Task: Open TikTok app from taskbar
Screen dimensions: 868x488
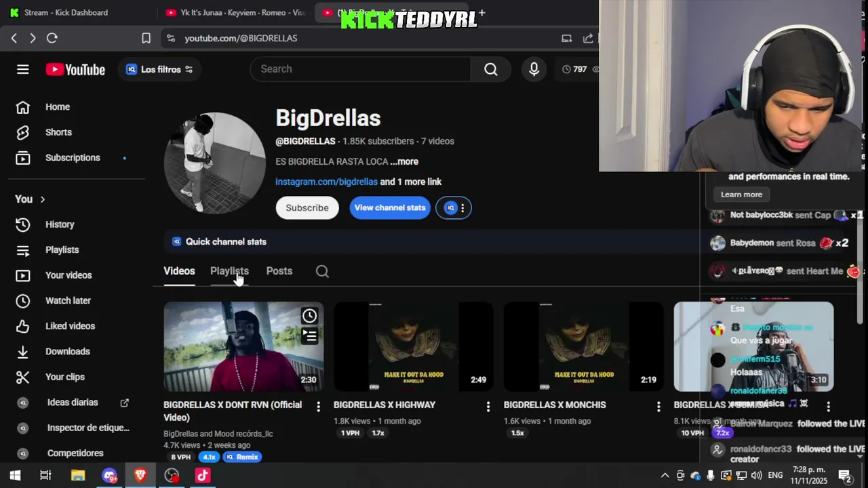Action: (203, 475)
